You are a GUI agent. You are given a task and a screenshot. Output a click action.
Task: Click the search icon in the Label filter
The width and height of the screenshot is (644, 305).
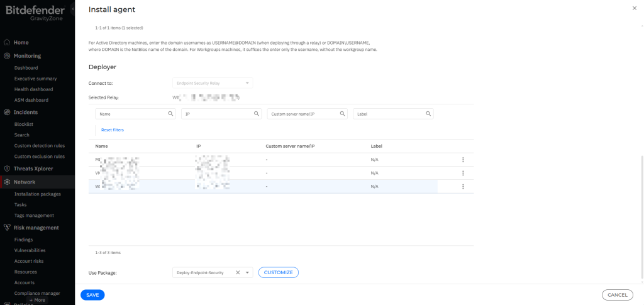coord(428,114)
